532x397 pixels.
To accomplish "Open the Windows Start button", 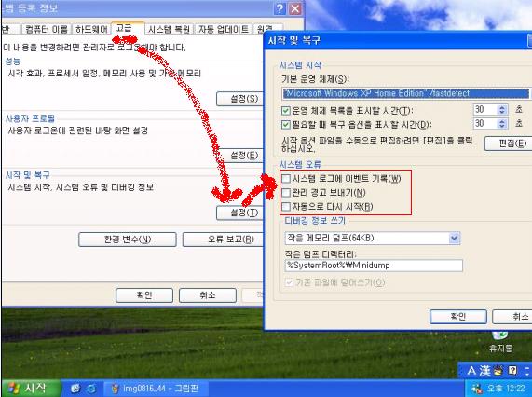I will 31,389.
